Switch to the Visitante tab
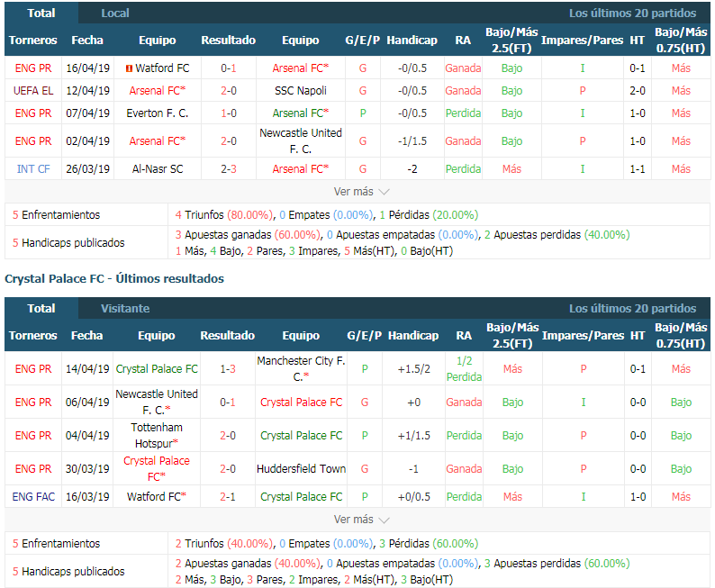This screenshot has width=715, height=588. point(125,308)
